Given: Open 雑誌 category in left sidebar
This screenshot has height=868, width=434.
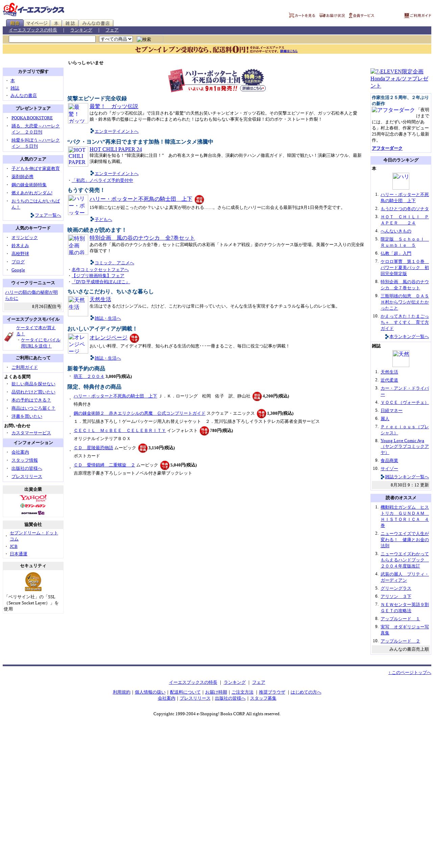Looking at the screenshot, I should [15, 88].
